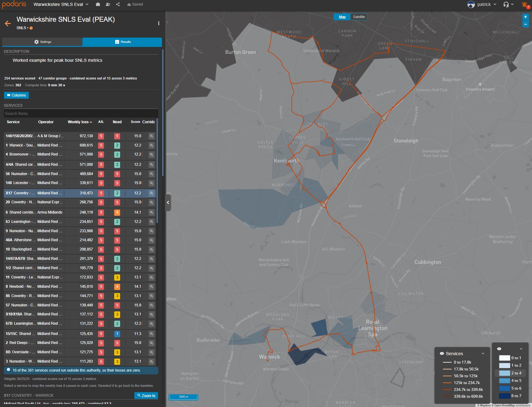The width and height of the screenshot is (532, 407).
Task: Sort by Score column header
Action: (x=135, y=122)
